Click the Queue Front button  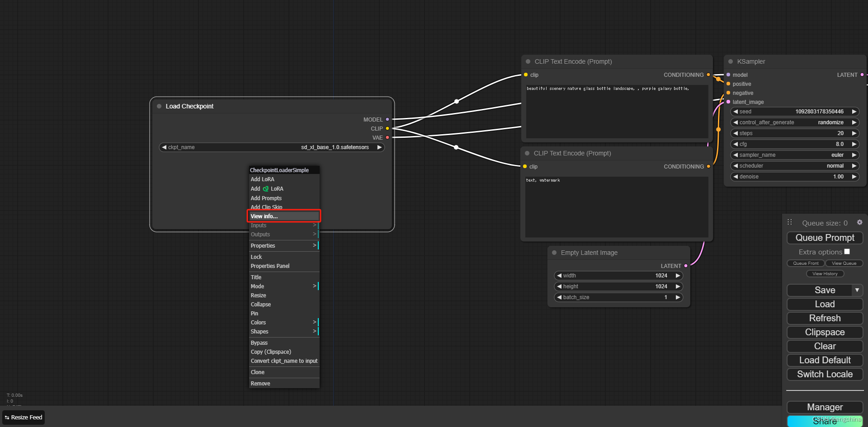pyautogui.click(x=806, y=263)
